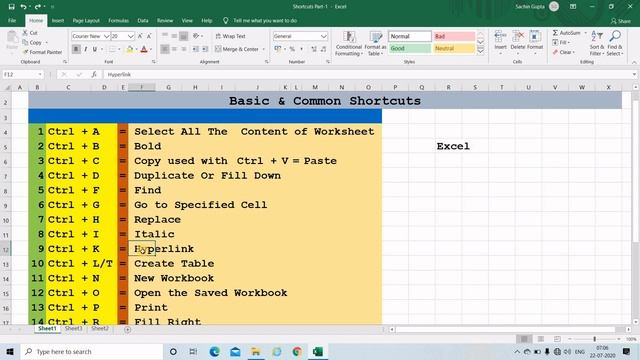Toggle Italic formatting
Viewport: 640px width, 360px height.
pyautogui.click(x=86, y=49)
